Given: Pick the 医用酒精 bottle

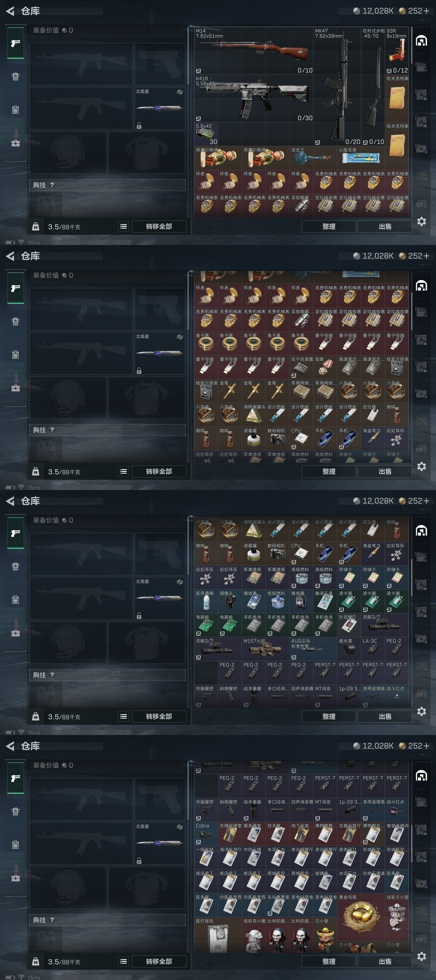Looking at the screenshot, I should point(206,601).
